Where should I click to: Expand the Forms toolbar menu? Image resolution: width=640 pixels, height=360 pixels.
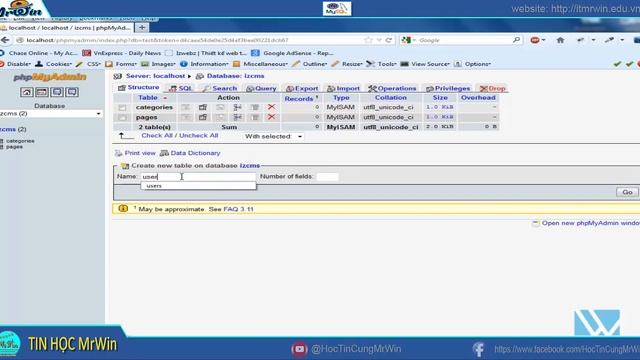pos(121,64)
